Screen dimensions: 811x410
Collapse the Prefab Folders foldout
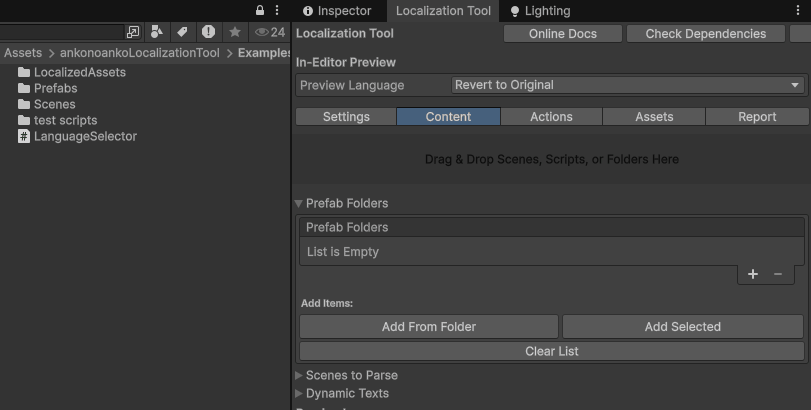(x=298, y=204)
